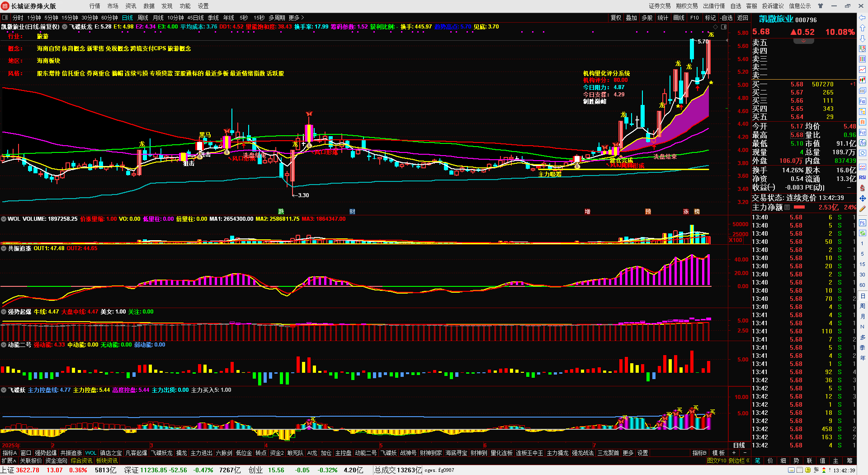Click the plus zoom-in button at chart bottom

(734, 453)
